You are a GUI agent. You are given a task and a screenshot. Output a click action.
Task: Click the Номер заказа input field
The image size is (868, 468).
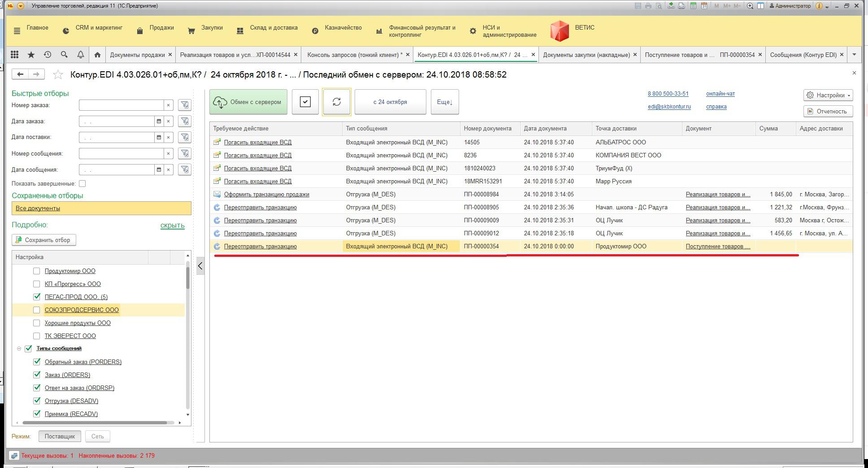(122, 105)
